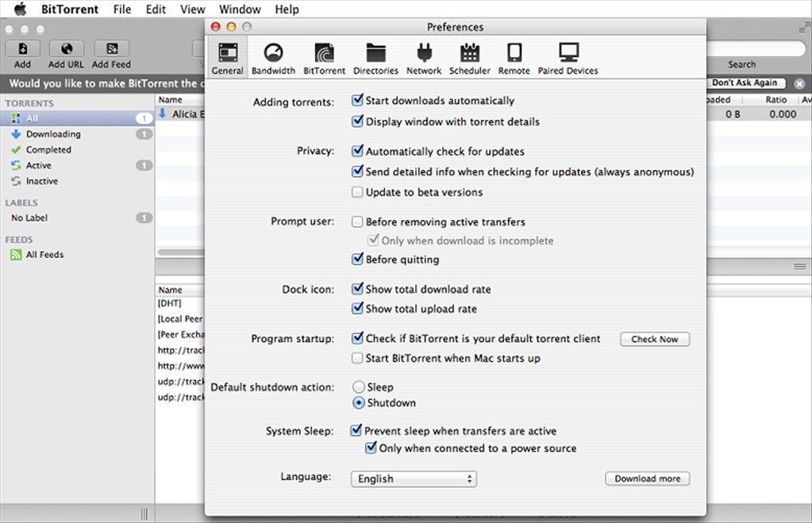Open the Scheduler preferences pane
Viewport: 812px width, 523px height.
(470, 59)
